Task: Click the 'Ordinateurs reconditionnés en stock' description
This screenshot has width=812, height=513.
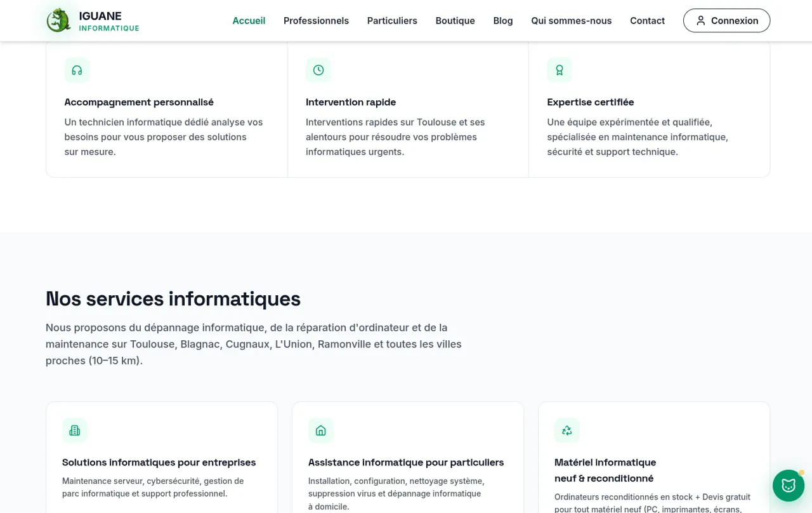Action: (652, 502)
